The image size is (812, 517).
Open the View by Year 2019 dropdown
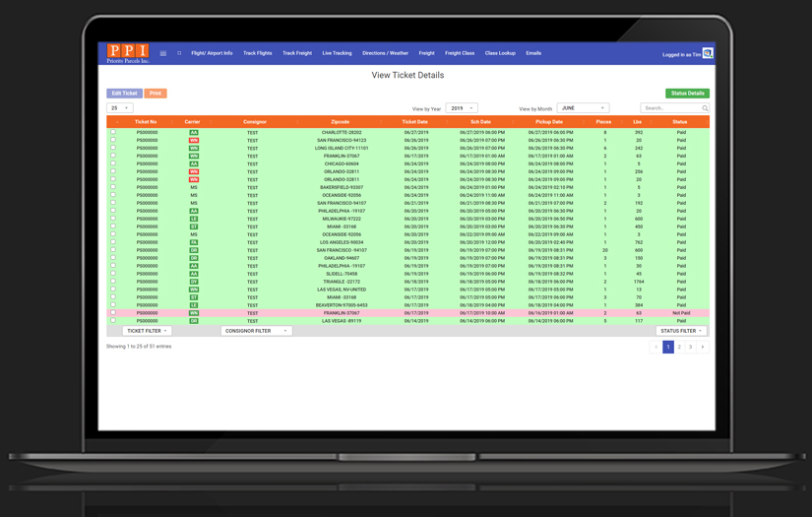tap(462, 108)
